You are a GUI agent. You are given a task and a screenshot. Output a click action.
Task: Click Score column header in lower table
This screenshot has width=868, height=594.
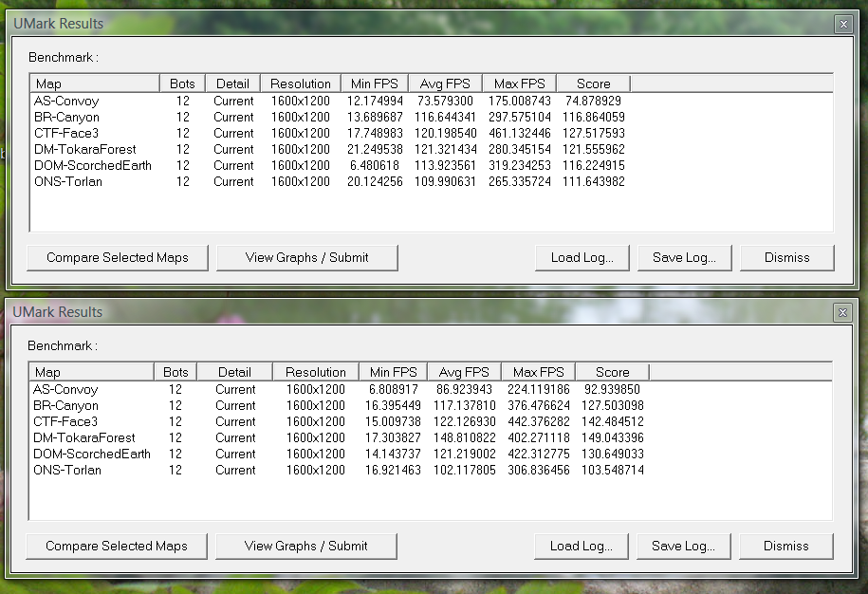612,372
